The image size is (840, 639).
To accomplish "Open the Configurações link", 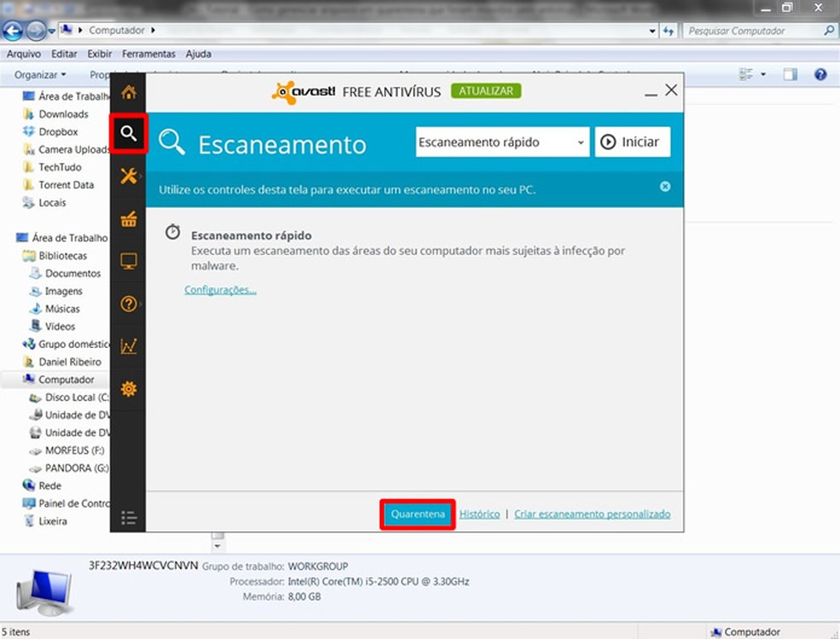I will (220, 289).
